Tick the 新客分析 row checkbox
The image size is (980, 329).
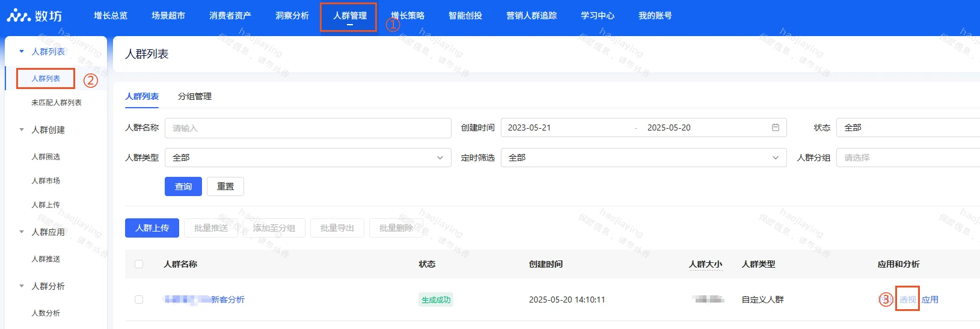click(x=139, y=300)
